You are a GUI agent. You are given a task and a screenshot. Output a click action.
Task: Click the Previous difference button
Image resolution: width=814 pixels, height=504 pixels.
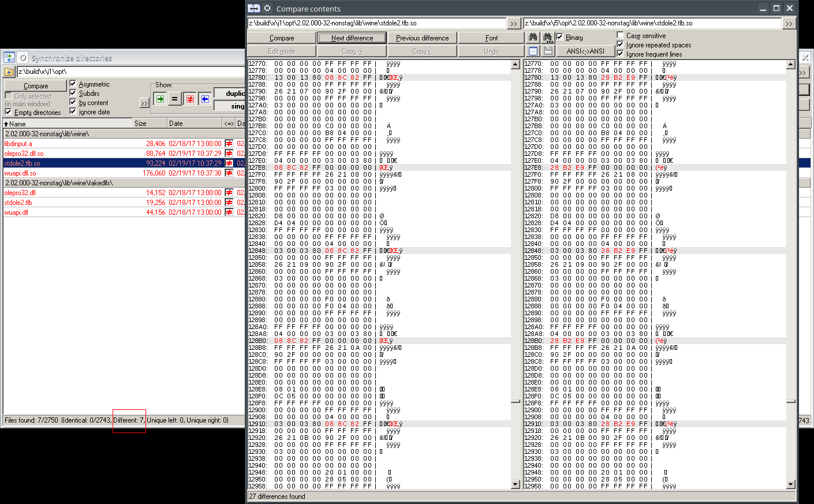click(422, 38)
